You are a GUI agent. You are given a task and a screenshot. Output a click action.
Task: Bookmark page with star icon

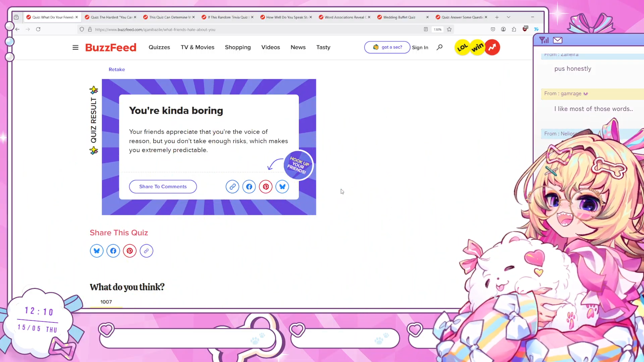coord(449,29)
